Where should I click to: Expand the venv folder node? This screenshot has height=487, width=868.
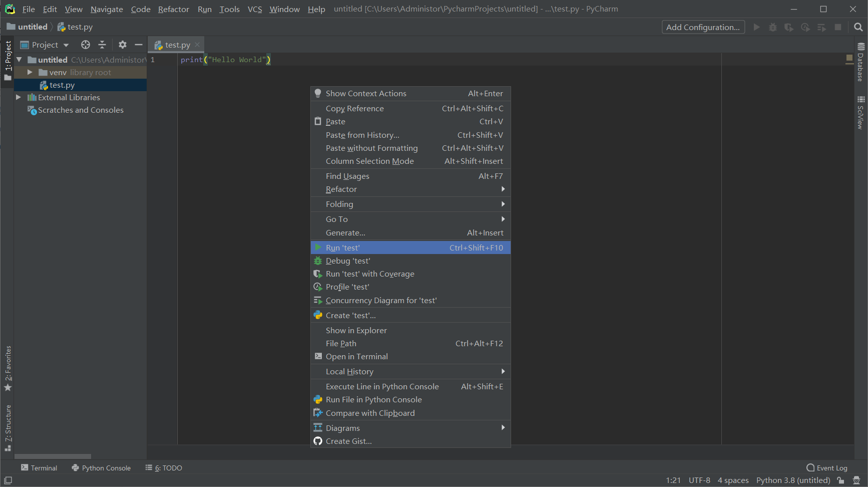(30, 72)
